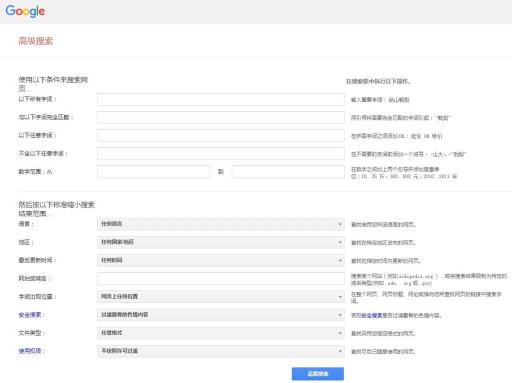Image resolution: width=512 pixels, height=383 pixels.
Task: Click the help text beside the language dropdown
Action: [383, 225]
